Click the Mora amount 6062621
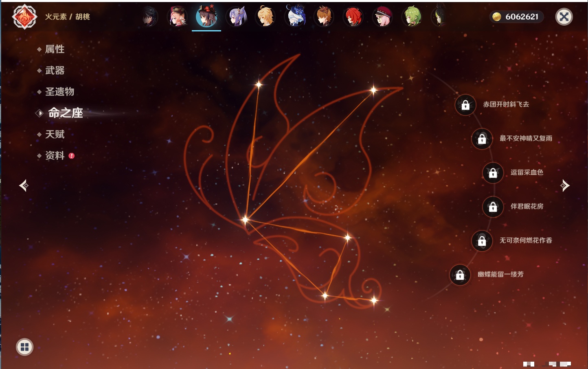The height and width of the screenshot is (369, 588). 522,17
